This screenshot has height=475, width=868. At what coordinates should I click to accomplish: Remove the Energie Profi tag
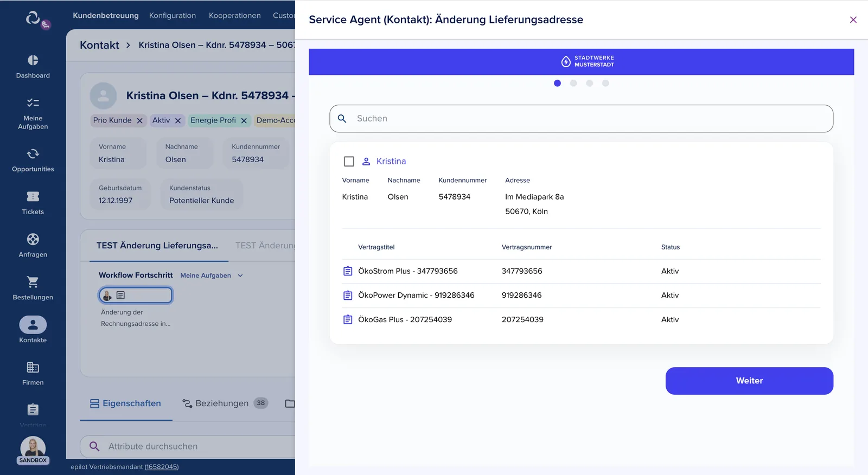(244, 121)
